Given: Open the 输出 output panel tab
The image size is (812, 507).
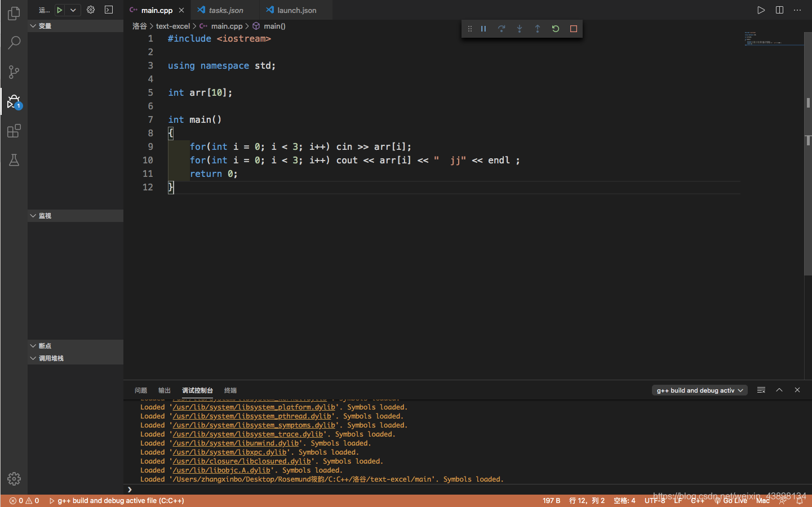Looking at the screenshot, I should [x=165, y=390].
